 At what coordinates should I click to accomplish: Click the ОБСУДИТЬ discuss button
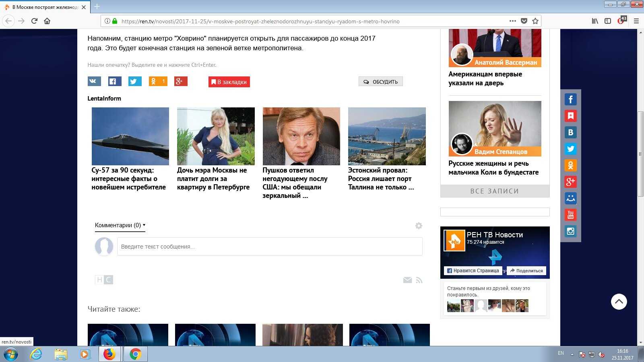coord(380,82)
